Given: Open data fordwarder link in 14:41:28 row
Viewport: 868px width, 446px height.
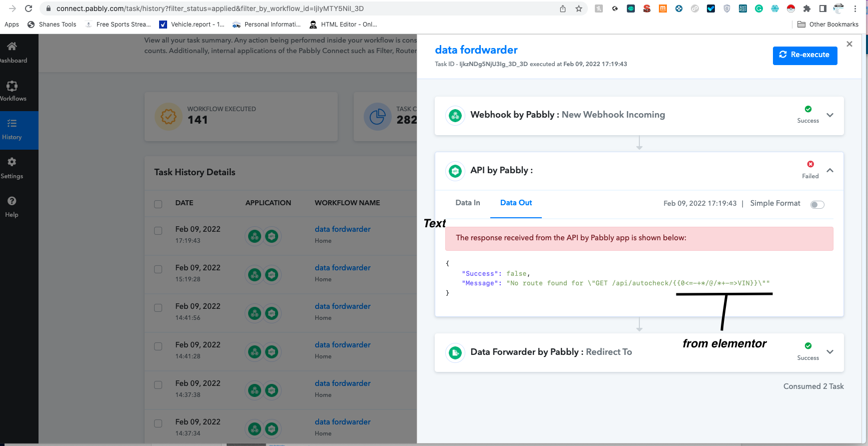Looking at the screenshot, I should click(x=343, y=345).
